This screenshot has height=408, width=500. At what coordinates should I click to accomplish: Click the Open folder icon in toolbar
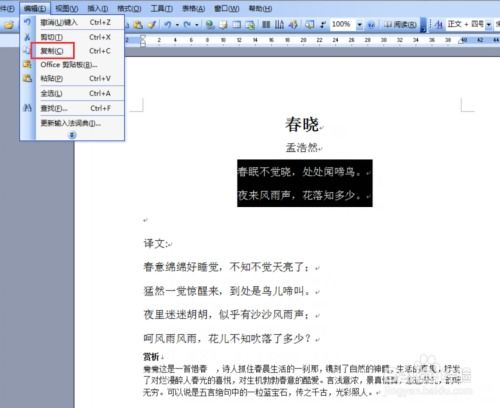pyautogui.click(x=9, y=25)
